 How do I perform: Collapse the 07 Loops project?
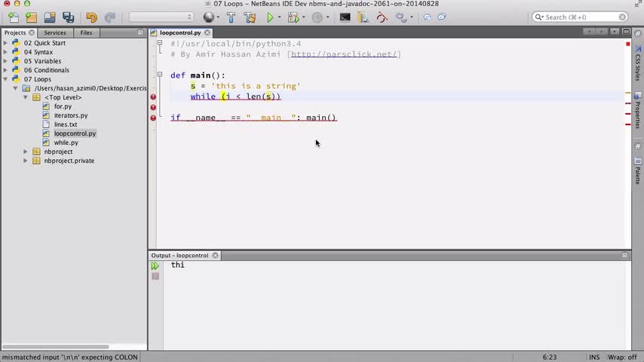5,79
